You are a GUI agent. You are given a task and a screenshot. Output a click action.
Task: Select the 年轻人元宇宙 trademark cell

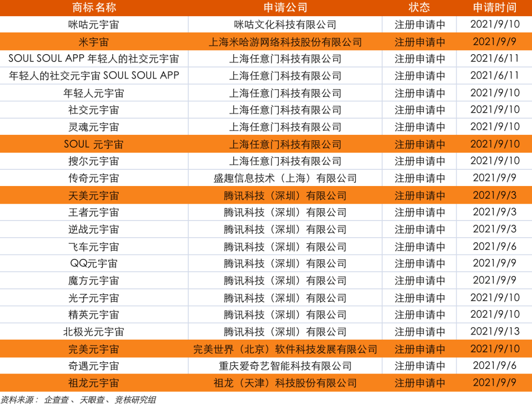94,93
